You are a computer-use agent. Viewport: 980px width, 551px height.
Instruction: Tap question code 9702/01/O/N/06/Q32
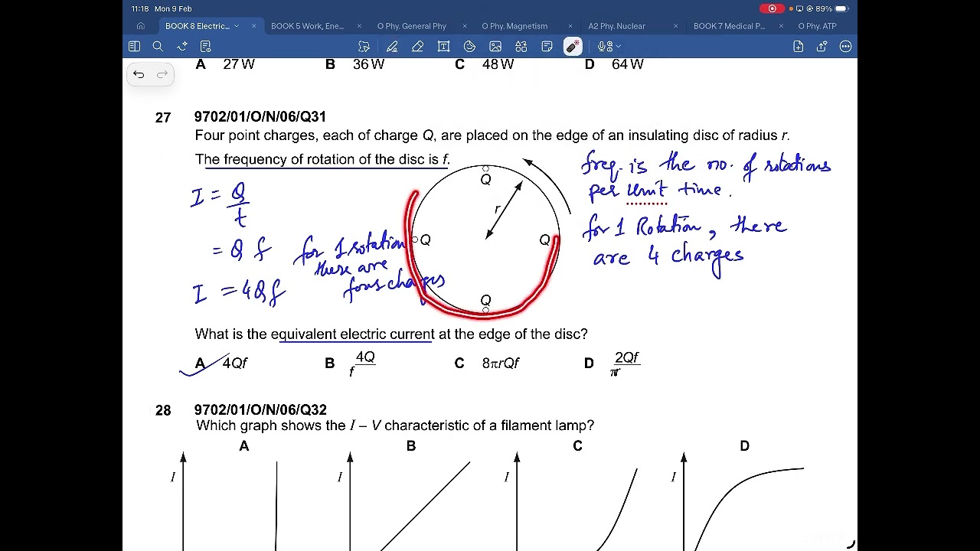260,410
